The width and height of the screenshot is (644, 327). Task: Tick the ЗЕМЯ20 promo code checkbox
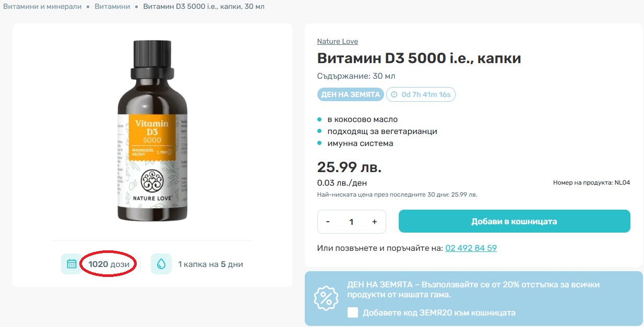click(x=353, y=312)
